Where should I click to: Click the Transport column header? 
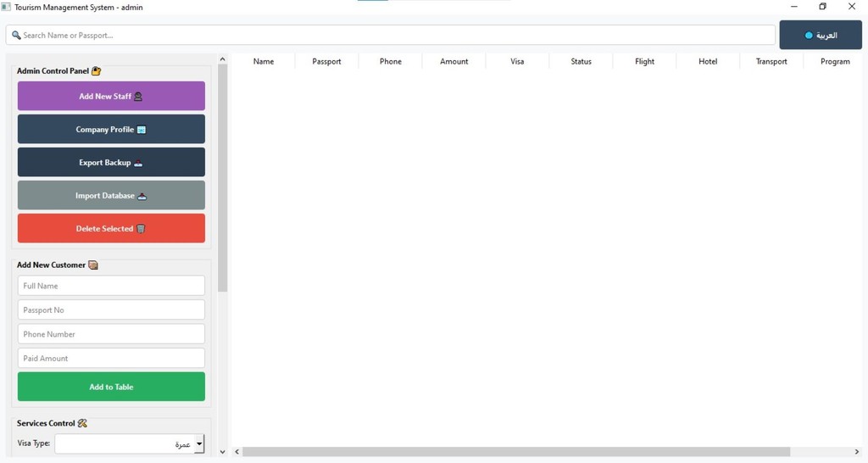click(771, 61)
